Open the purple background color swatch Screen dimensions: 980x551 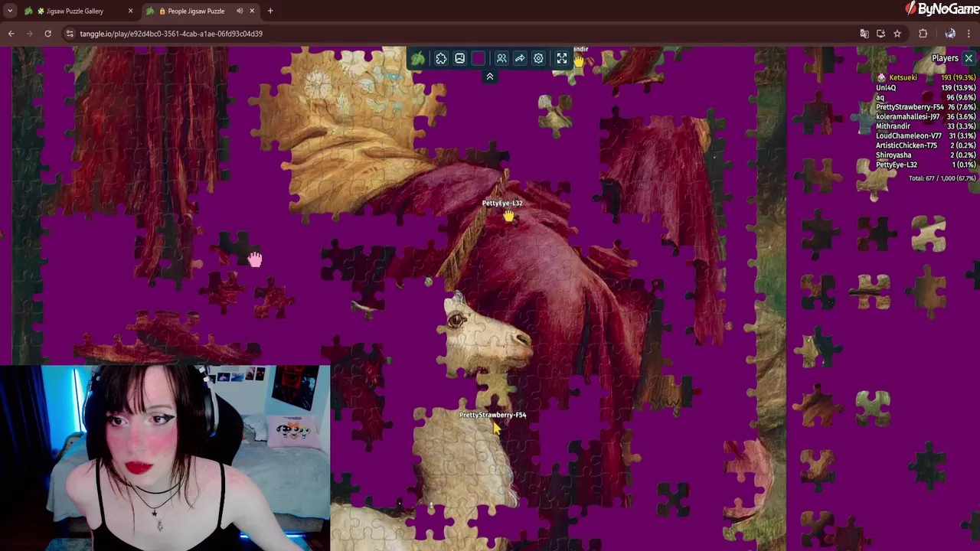click(478, 58)
